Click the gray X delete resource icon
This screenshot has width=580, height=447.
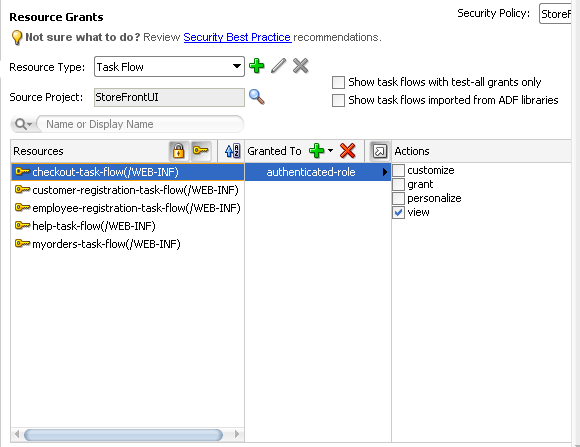click(300, 66)
